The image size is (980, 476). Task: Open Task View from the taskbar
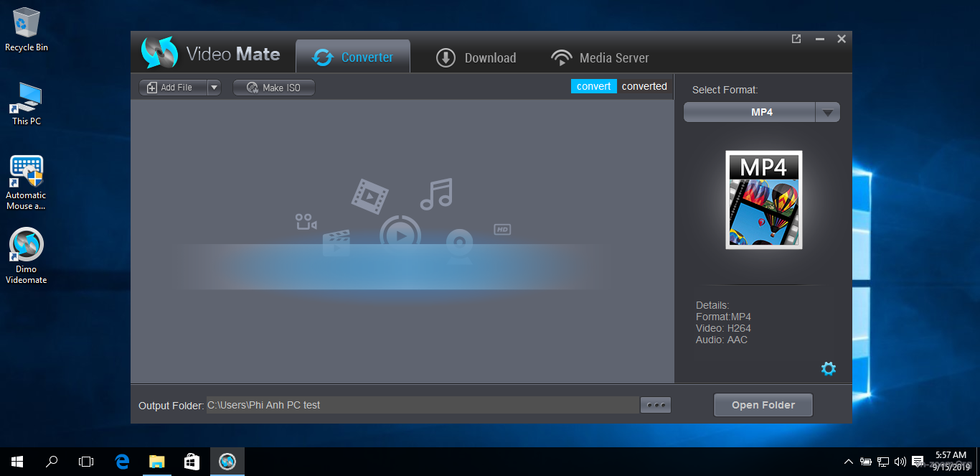86,462
